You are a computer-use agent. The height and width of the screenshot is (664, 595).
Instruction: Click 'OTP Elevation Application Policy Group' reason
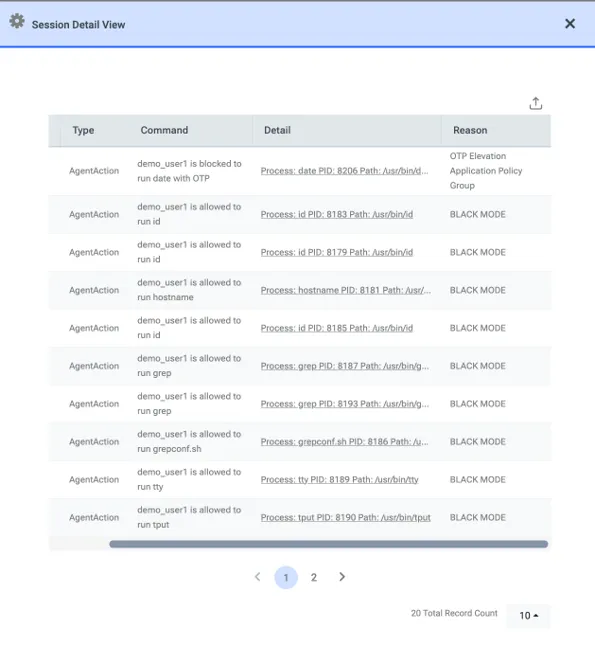tap(486, 171)
